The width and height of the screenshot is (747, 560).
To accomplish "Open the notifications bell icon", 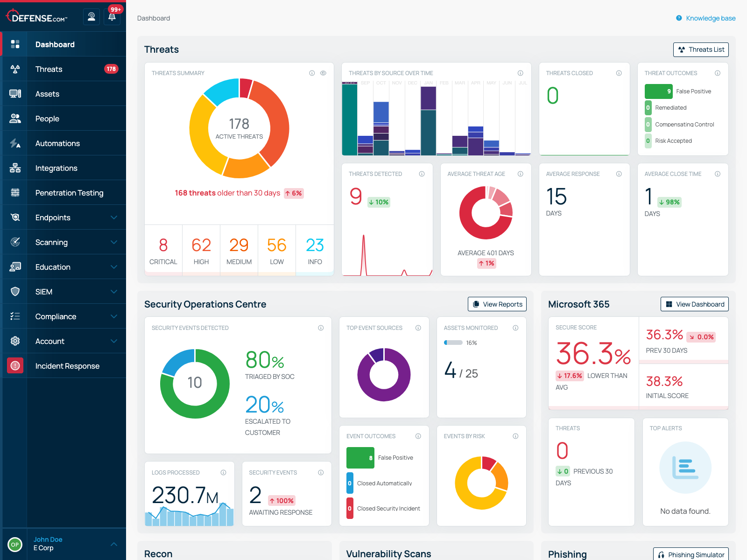I will 112,17.
